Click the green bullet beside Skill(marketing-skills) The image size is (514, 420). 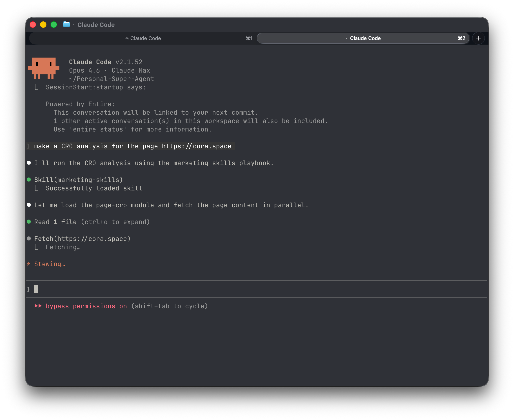coord(29,180)
